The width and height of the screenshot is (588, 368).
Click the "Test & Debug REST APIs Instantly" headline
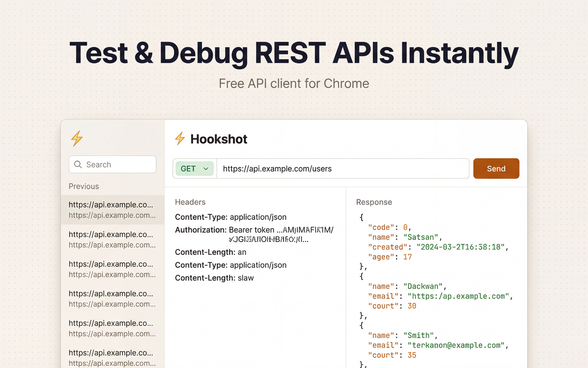point(294,53)
